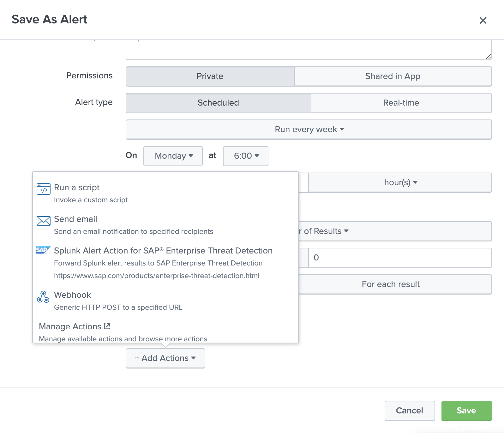Set permissions to Private
Screen dimensions: 504x433
[x=210, y=76]
